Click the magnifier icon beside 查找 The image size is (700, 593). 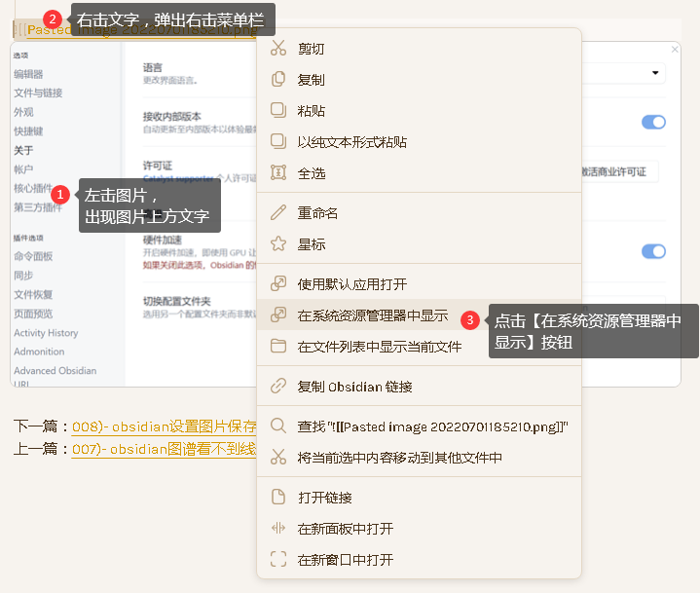click(278, 426)
